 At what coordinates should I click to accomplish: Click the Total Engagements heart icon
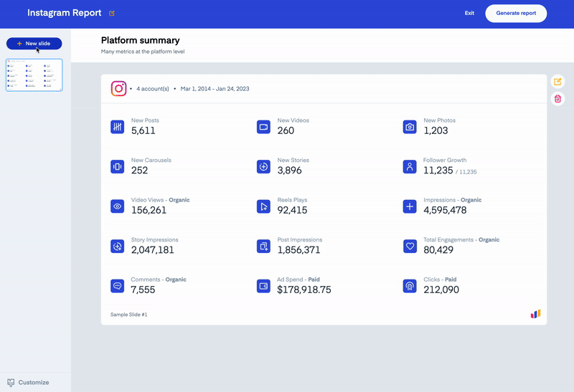pos(410,247)
